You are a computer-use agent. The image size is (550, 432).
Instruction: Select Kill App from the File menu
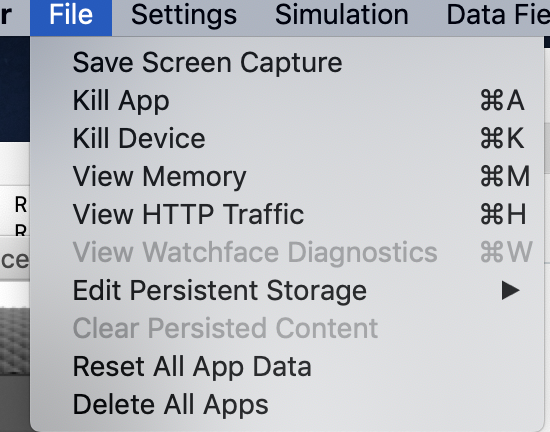tap(287, 100)
